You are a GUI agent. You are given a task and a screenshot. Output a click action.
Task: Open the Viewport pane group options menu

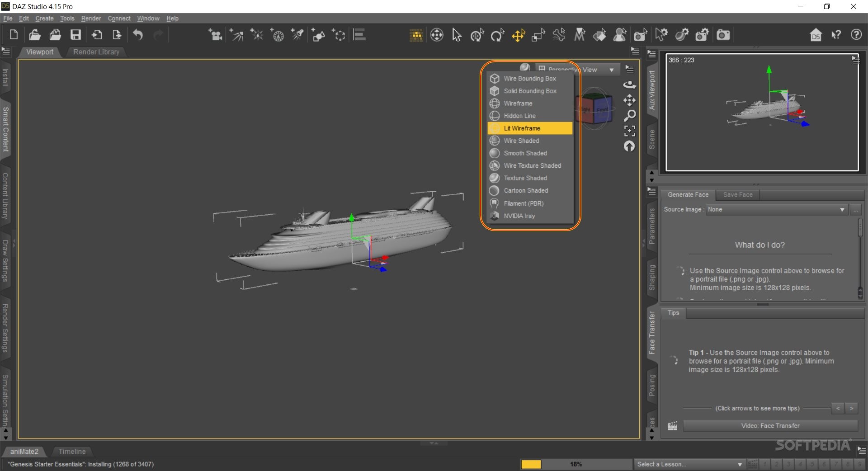pos(635,51)
